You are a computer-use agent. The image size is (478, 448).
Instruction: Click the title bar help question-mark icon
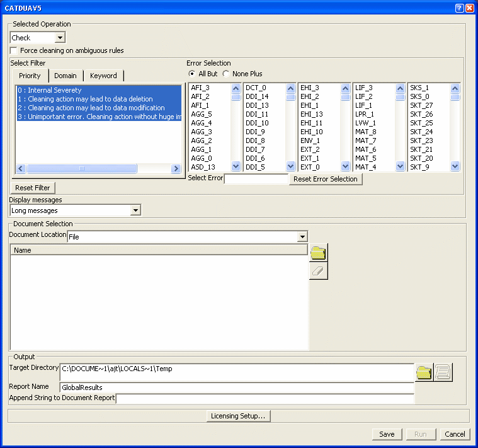pyautogui.click(x=459, y=8)
